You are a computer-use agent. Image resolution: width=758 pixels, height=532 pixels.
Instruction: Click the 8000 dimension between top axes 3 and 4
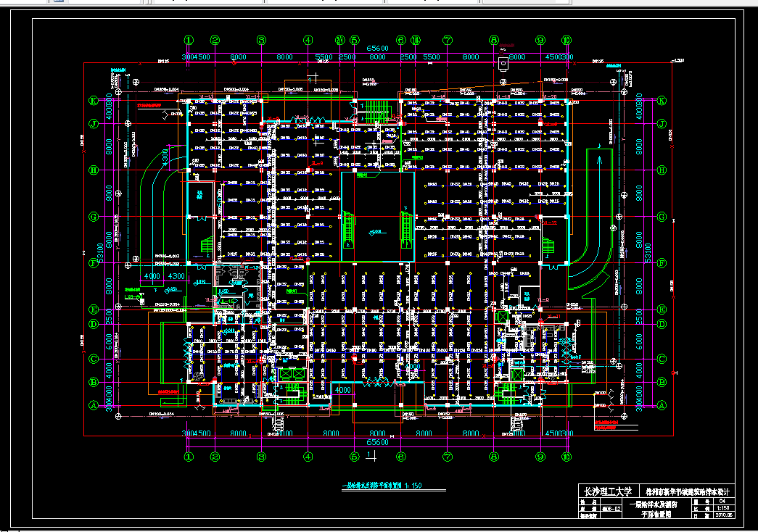coord(285,57)
